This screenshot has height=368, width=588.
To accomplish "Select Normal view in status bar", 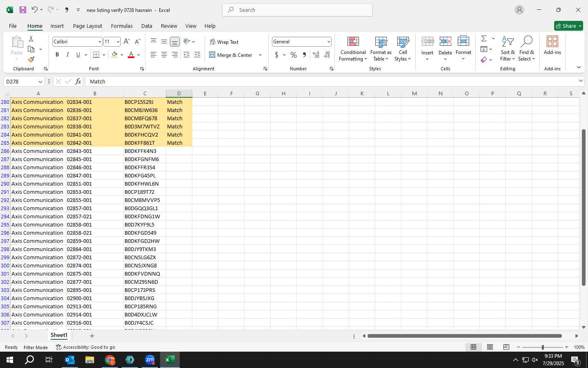I will coord(474,347).
